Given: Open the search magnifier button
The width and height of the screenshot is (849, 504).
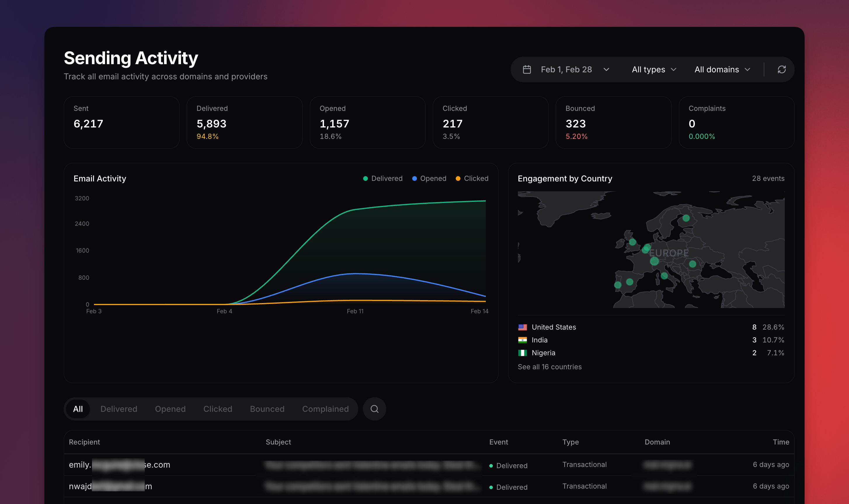Looking at the screenshot, I should (x=374, y=409).
